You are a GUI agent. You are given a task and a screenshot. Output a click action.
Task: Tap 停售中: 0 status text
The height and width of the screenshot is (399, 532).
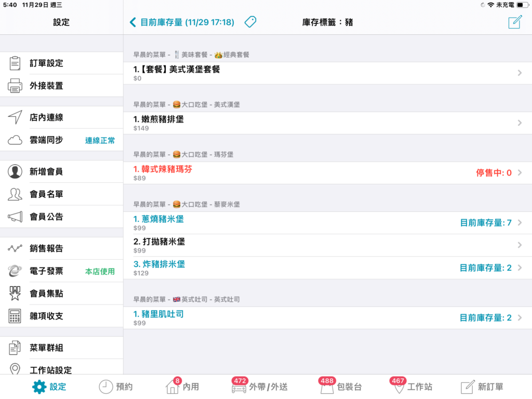(494, 172)
